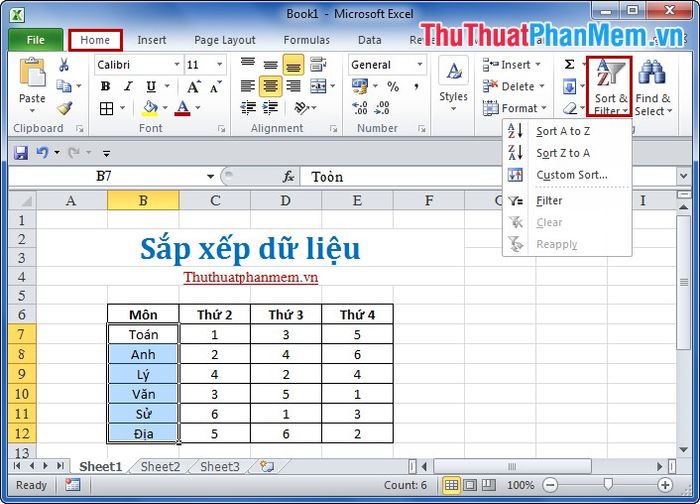Toggle Bottom Align button

[x=293, y=64]
